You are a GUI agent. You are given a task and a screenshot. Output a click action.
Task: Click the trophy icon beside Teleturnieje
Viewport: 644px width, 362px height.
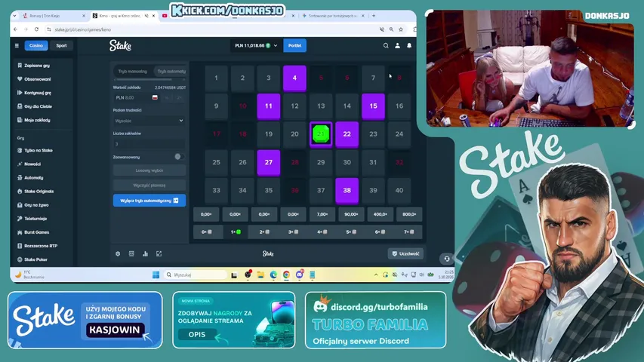pos(20,219)
